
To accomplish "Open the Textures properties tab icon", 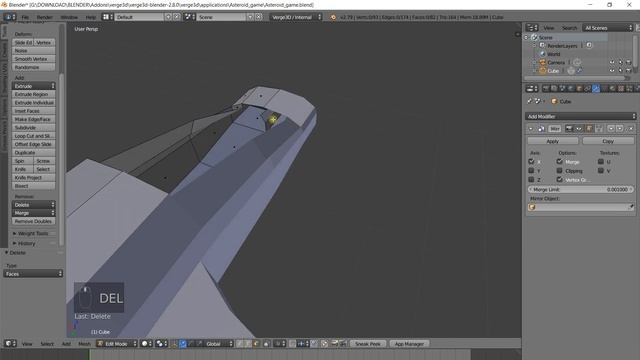I will pos(621,88).
